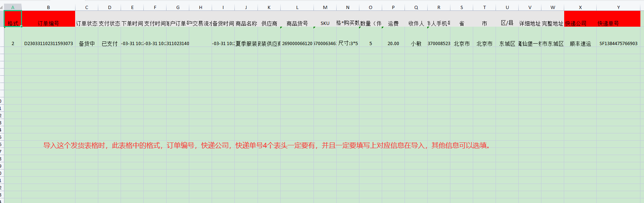Click the red import instruction text
The width and height of the screenshot is (644, 203).
[267, 145]
